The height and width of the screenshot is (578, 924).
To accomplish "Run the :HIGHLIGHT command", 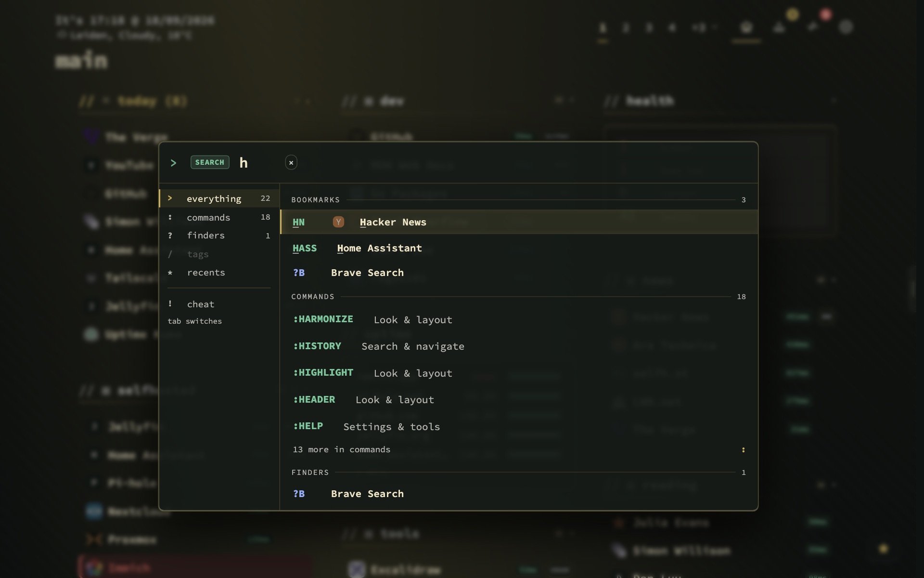I will tap(519, 373).
